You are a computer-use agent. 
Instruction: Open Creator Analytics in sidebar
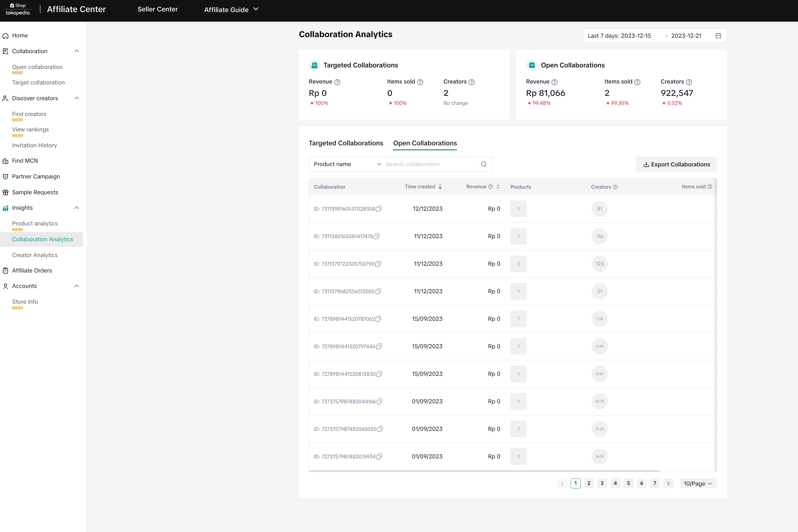coord(35,255)
